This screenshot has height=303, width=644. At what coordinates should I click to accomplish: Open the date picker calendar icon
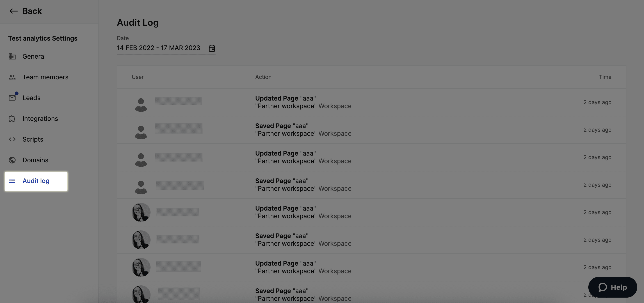tap(212, 48)
